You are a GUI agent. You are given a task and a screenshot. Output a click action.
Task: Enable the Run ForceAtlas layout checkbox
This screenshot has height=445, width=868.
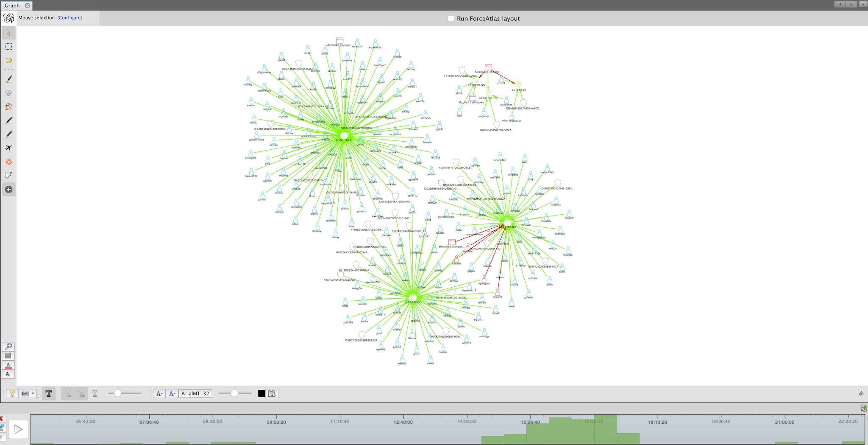[x=451, y=18]
